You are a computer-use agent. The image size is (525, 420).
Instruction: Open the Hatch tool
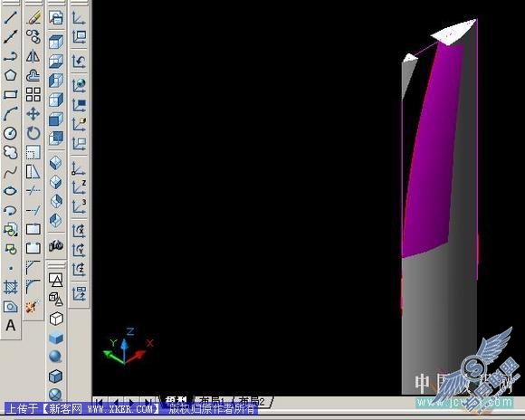pyautogui.click(x=10, y=287)
